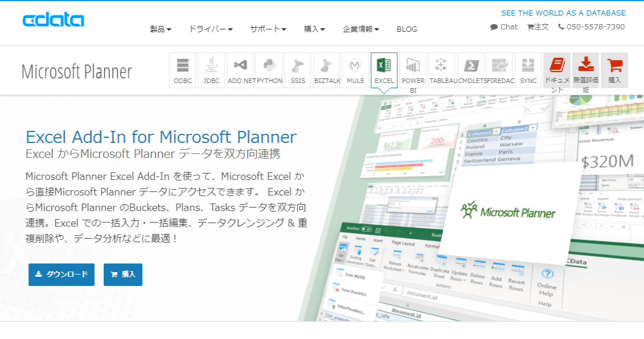Viewport: 644px width, 339px height.
Task: Open Chat with the speech bubble
Action: [504, 27]
